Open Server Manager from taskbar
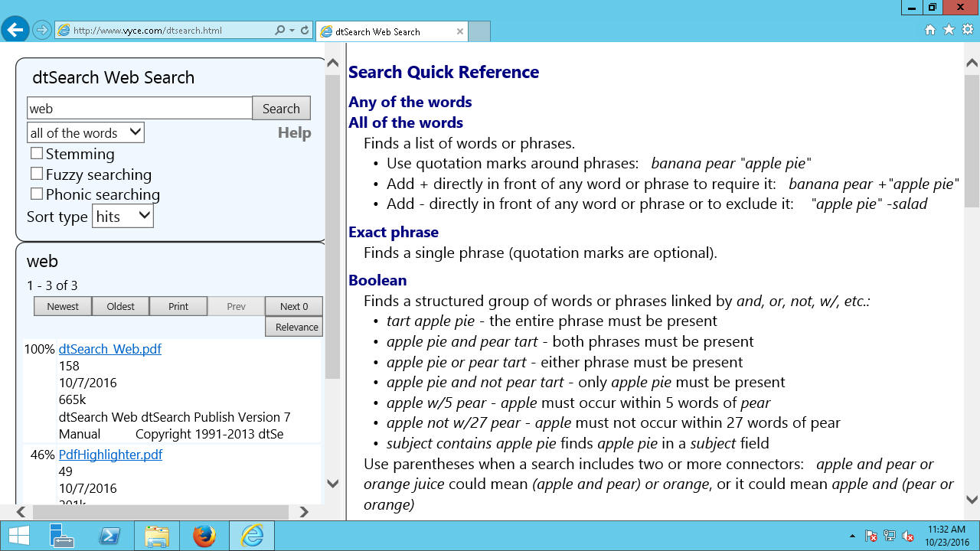 point(61,536)
